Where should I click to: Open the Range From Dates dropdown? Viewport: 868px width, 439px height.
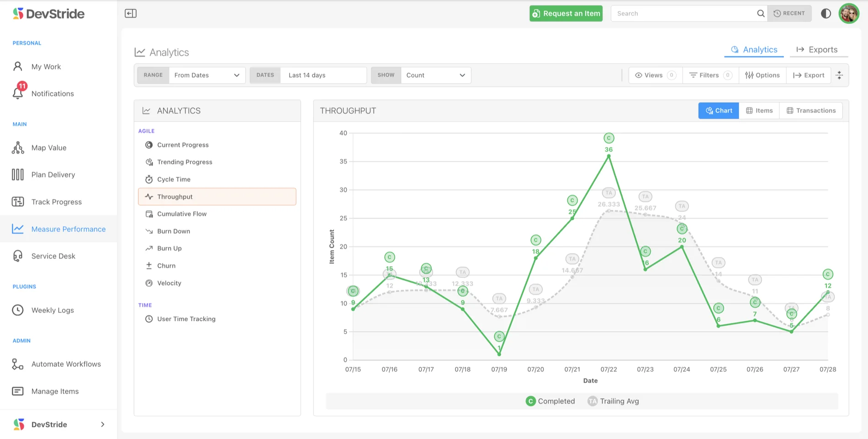[207, 75]
